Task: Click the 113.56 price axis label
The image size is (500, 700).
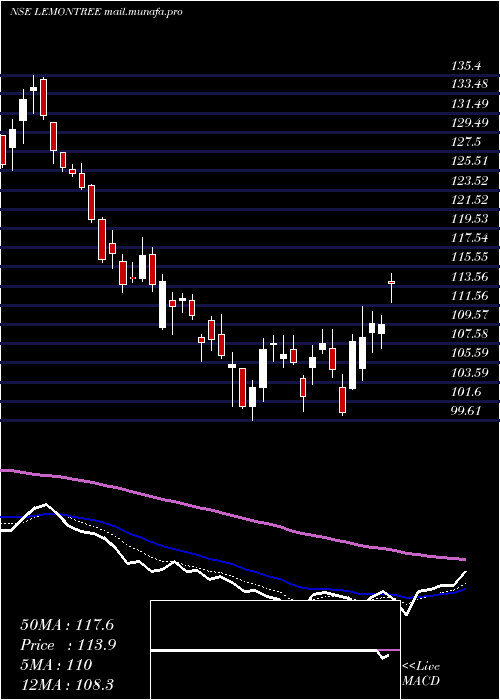Action: pyautogui.click(x=470, y=277)
